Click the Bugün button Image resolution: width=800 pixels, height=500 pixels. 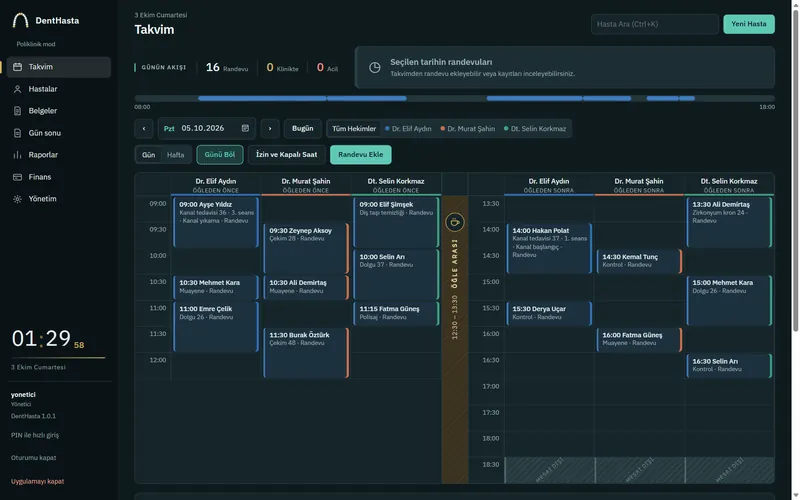[303, 129]
